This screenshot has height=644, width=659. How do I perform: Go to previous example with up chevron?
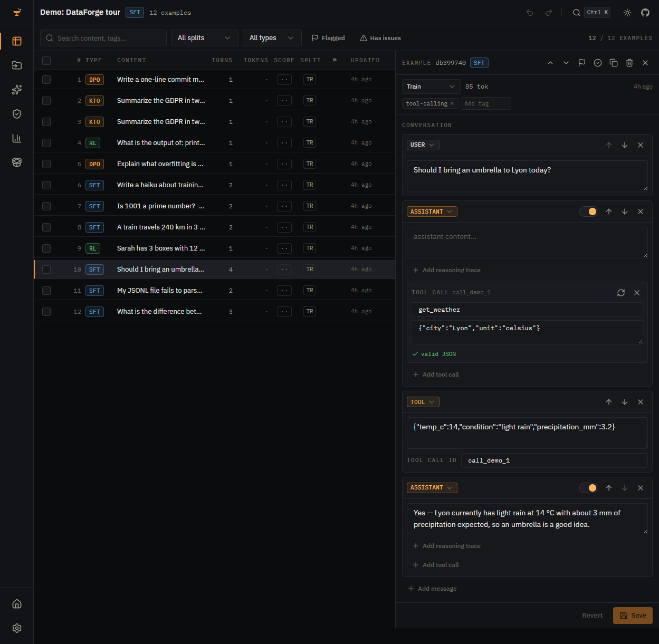pyautogui.click(x=550, y=63)
